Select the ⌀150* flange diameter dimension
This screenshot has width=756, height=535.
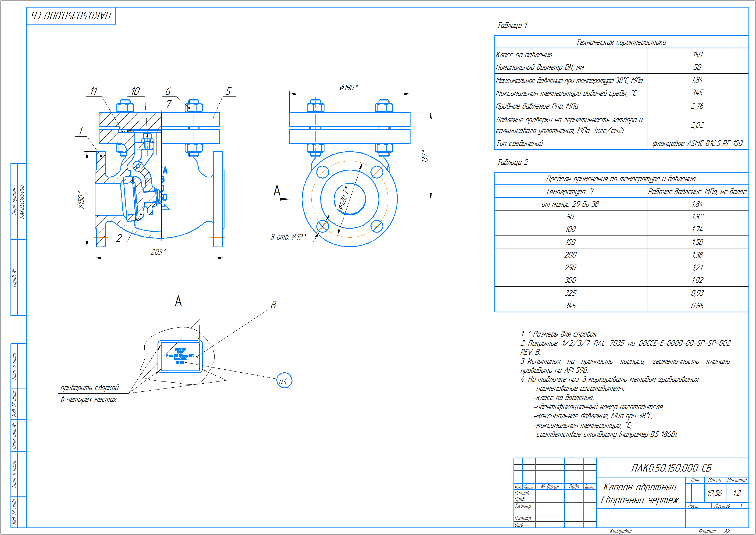81,200
